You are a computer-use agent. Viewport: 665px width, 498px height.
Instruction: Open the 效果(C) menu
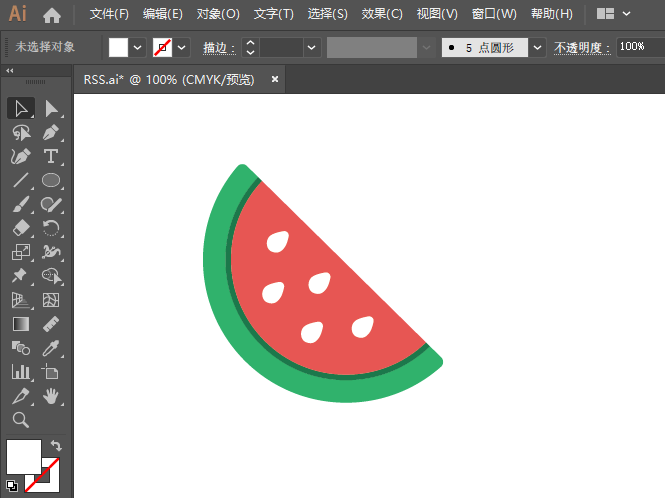pos(382,14)
